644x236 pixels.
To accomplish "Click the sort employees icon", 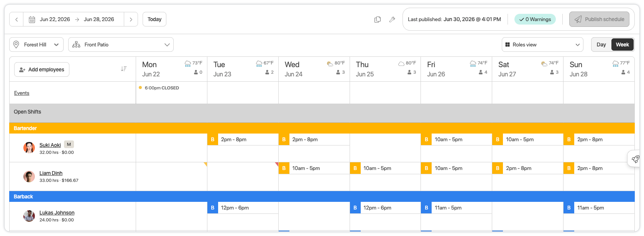I will click(x=124, y=69).
